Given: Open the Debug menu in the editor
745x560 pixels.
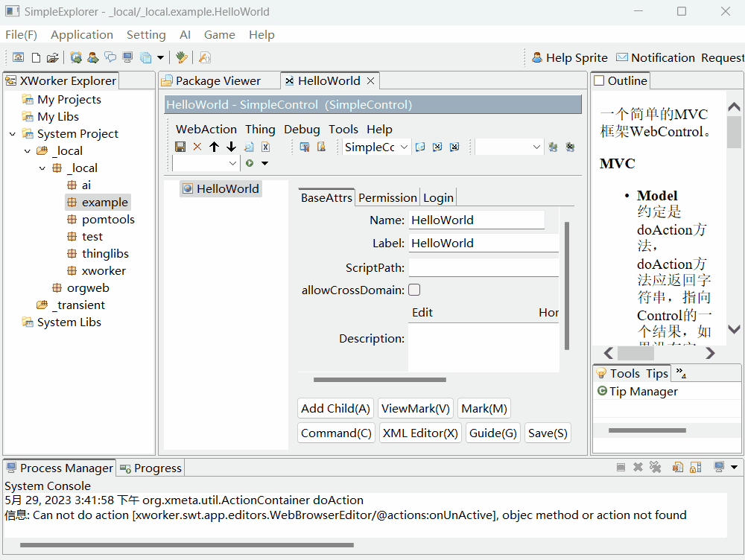Looking at the screenshot, I should (x=302, y=129).
